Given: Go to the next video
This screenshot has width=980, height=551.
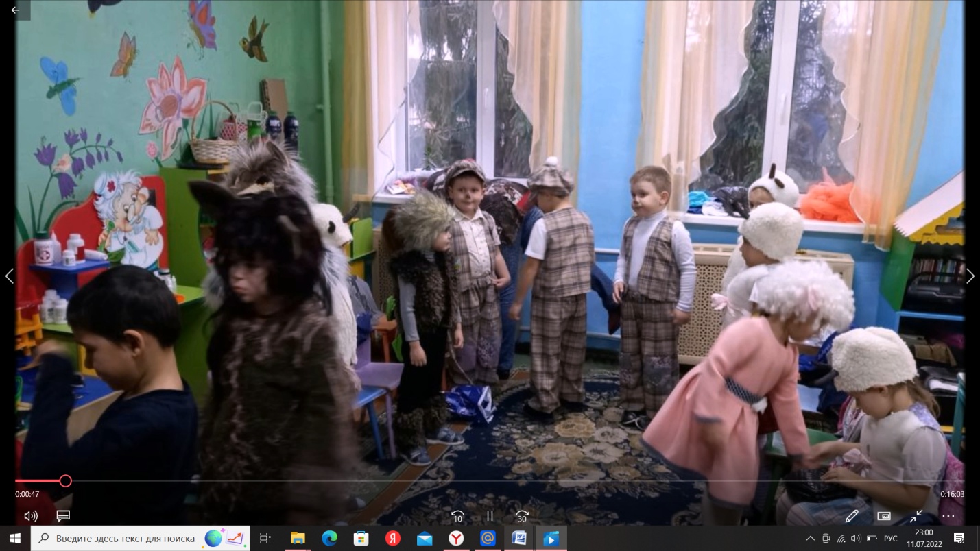Looking at the screenshot, I should click(x=970, y=276).
